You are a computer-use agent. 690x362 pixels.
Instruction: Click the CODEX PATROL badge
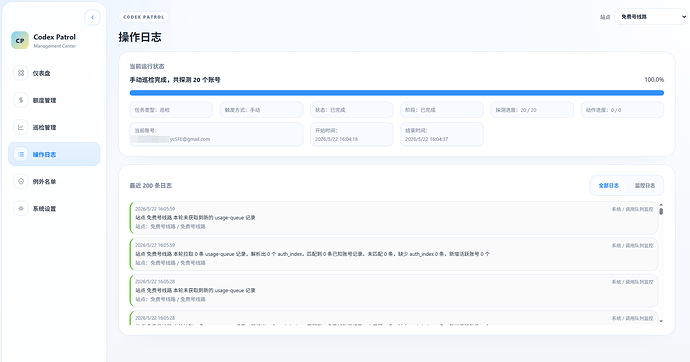click(144, 17)
